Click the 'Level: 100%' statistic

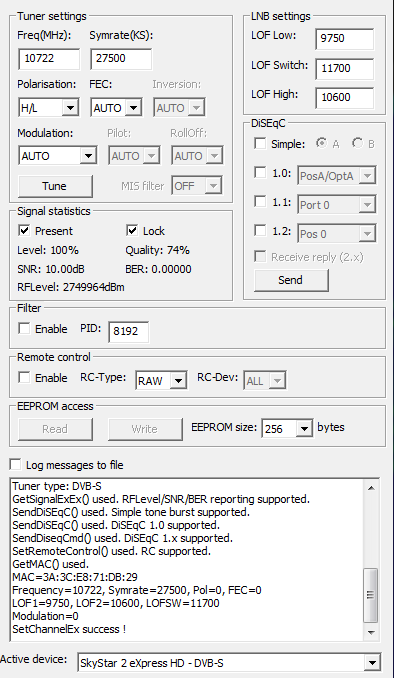point(48,250)
